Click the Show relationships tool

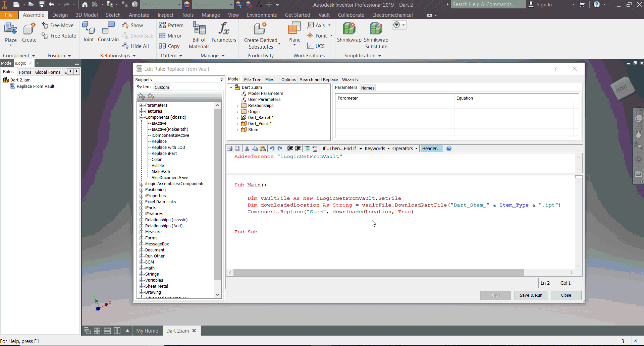point(132,25)
